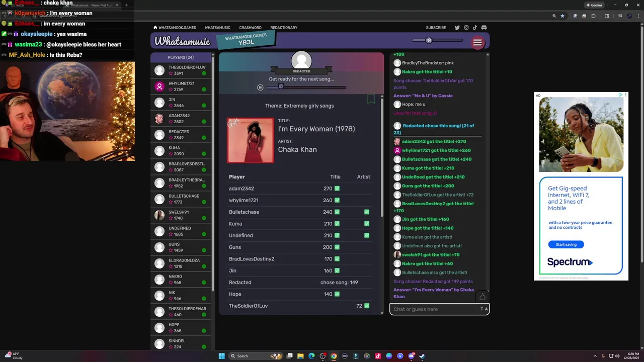Click the Redacted avatar above the song panel
Image resolution: width=644 pixels, height=362 pixels.
tap(301, 60)
